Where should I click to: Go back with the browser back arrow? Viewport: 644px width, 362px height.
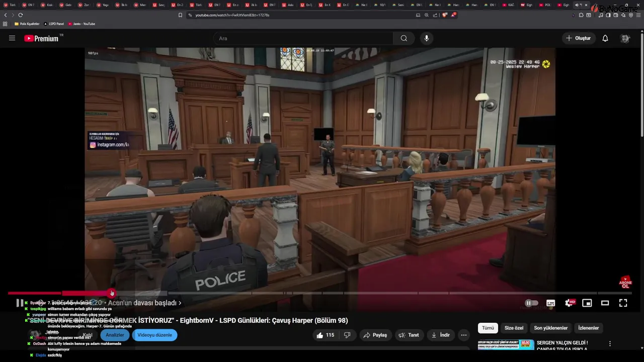(6, 15)
